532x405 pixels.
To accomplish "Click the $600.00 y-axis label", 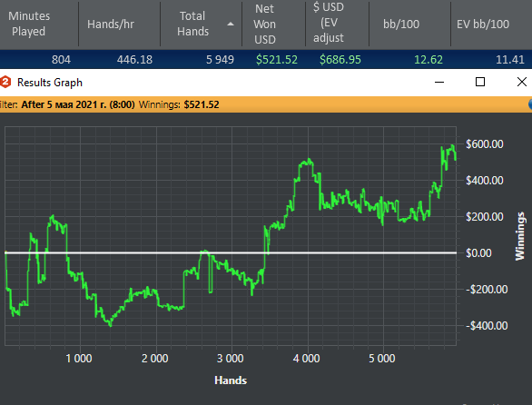I will [x=485, y=144].
